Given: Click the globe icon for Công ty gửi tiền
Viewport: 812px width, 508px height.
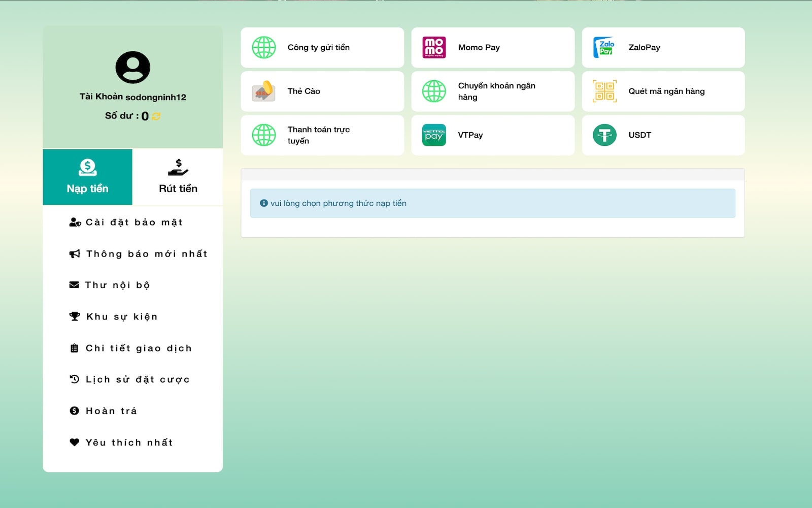Looking at the screenshot, I should click(x=264, y=47).
